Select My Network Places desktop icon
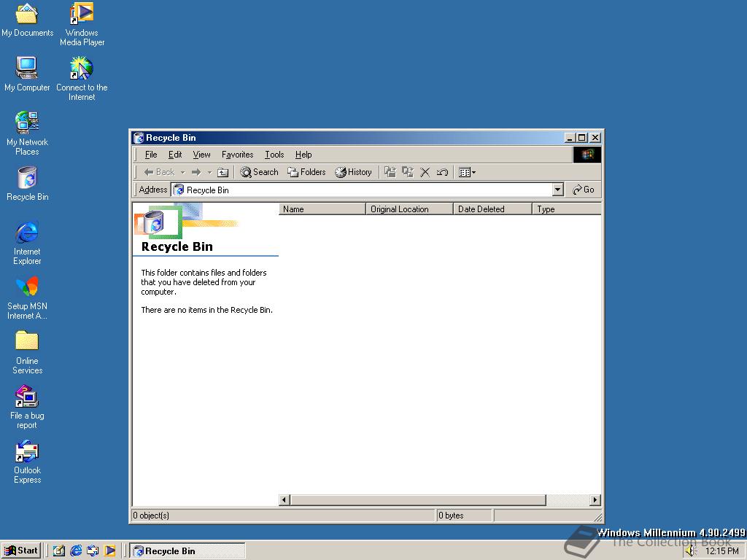747x560 pixels. click(27, 133)
